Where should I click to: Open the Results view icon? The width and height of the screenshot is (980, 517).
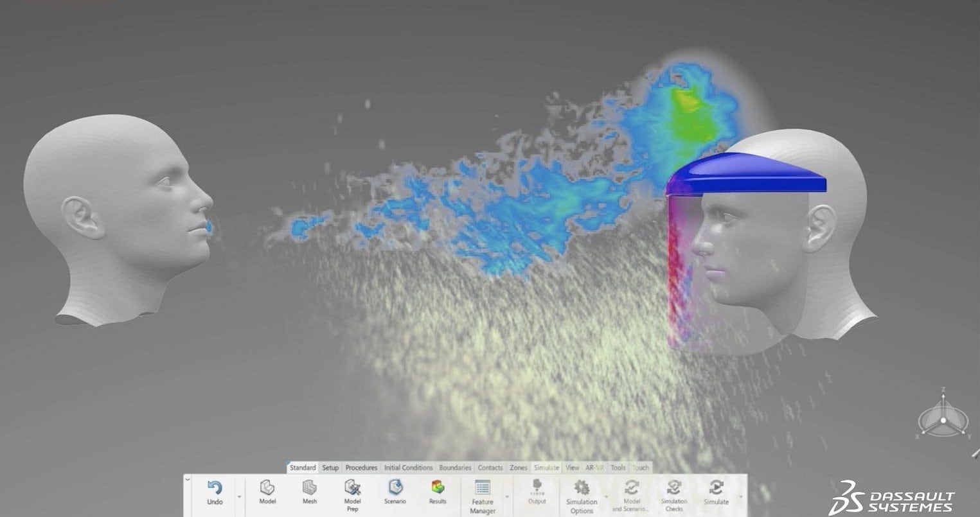[438, 487]
